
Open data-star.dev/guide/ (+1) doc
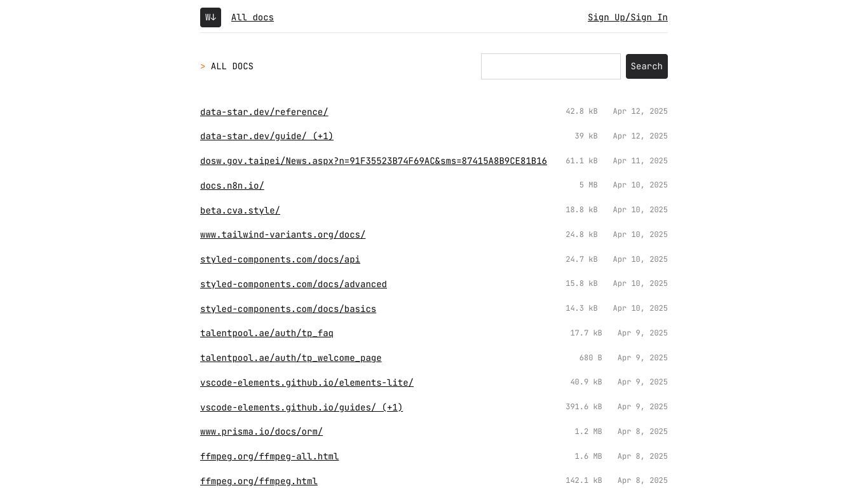coord(267,137)
